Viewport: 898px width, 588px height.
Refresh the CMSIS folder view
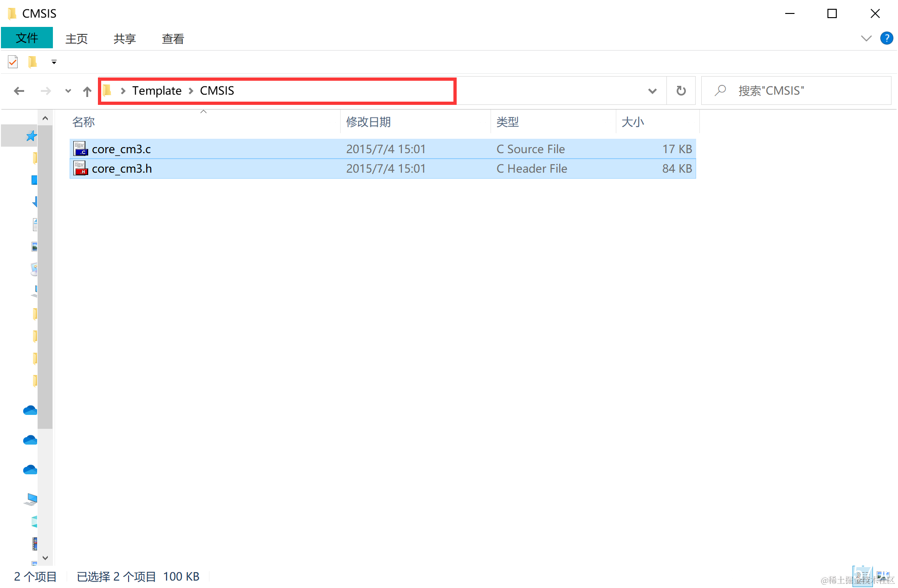[x=681, y=91]
